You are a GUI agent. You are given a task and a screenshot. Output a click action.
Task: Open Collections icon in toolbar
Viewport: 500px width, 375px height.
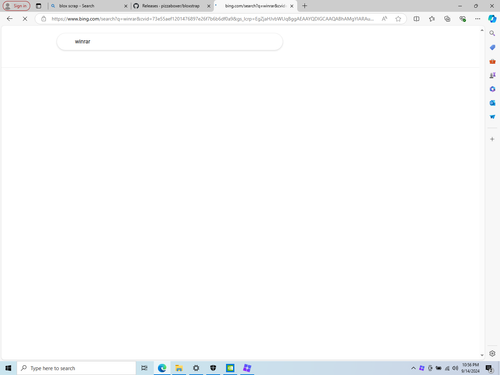[x=447, y=19]
